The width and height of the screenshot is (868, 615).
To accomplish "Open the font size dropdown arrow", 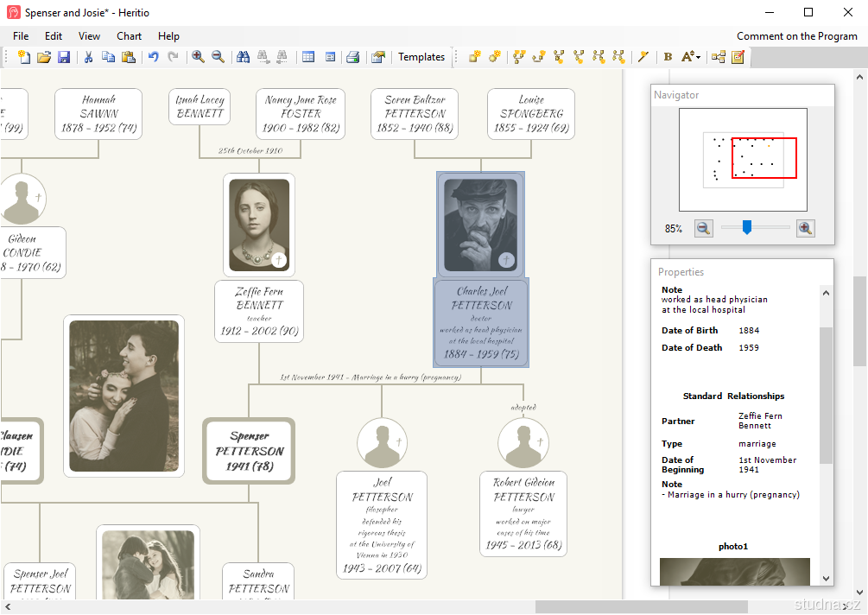I will [698, 57].
